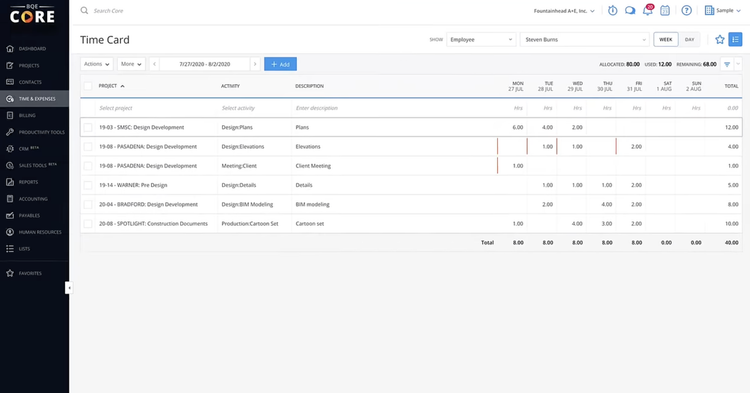
Task: Expand the arrow next to filter
Action: (738, 64)
